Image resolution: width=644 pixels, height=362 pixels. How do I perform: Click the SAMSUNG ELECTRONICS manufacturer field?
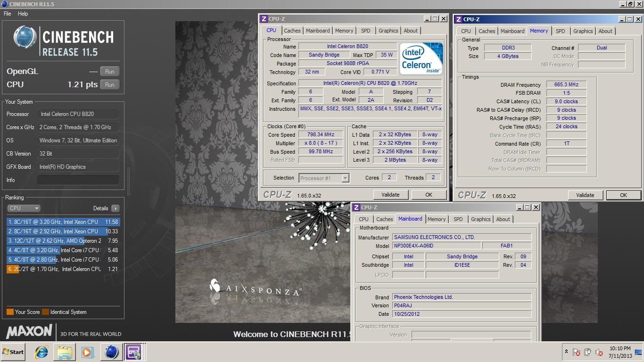462,238
